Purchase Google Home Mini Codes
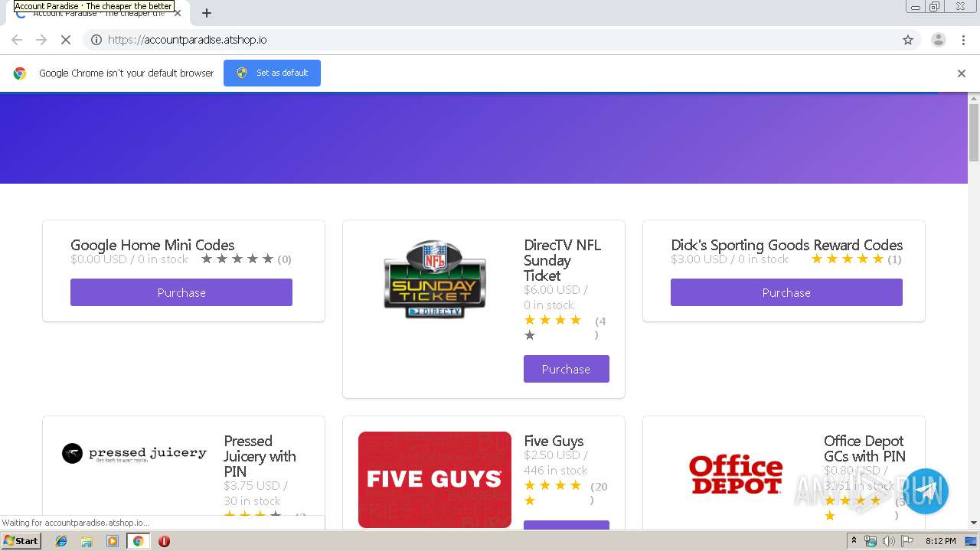The width and height of the screenshot is (980, 551). [181, 292]
